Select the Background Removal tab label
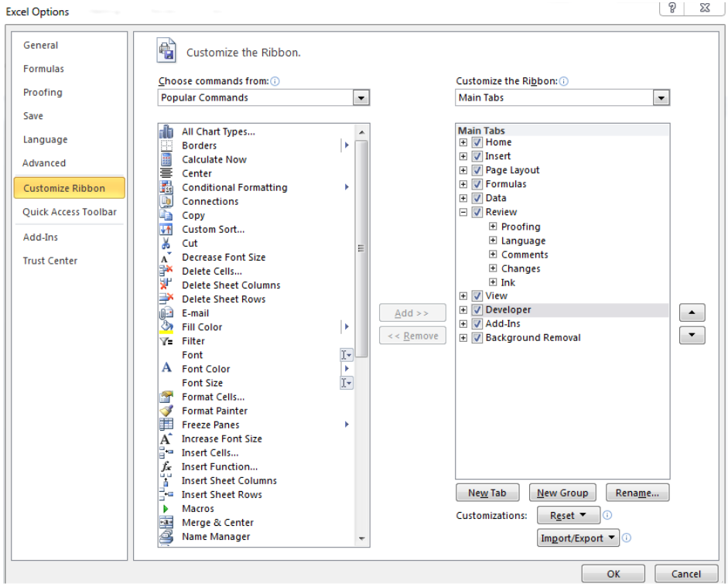 coord(533,338)
